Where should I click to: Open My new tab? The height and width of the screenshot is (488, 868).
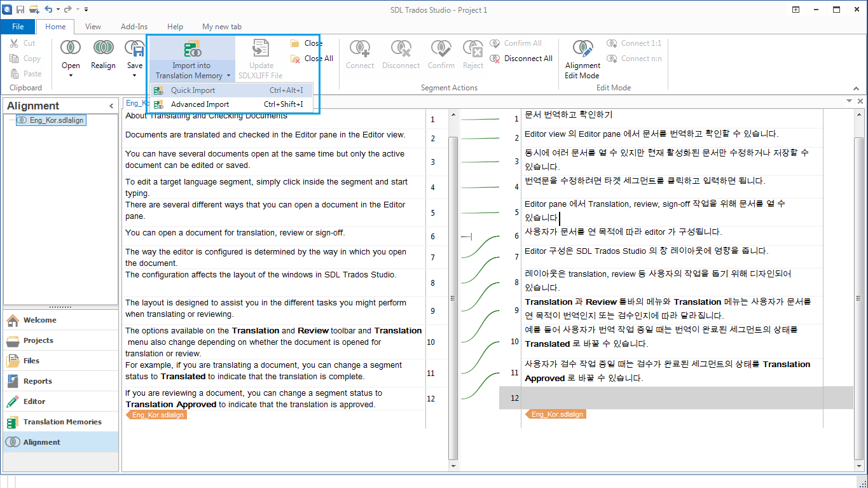click(x=221, y=27)
